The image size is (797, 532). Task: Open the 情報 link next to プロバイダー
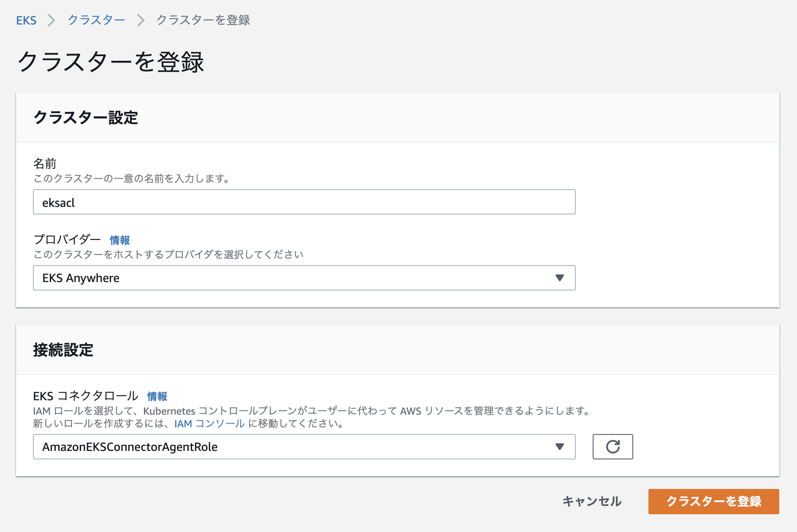(120, 240)
